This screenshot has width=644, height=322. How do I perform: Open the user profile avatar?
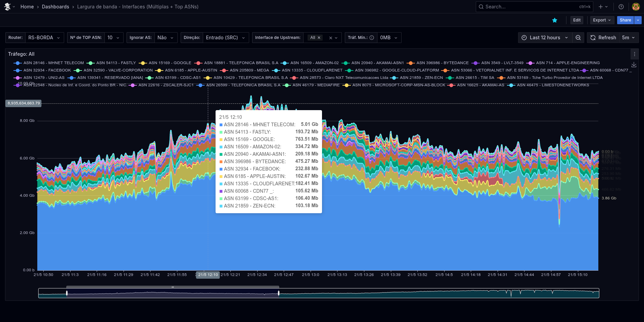pyautogui.click(x=636, y=7)
